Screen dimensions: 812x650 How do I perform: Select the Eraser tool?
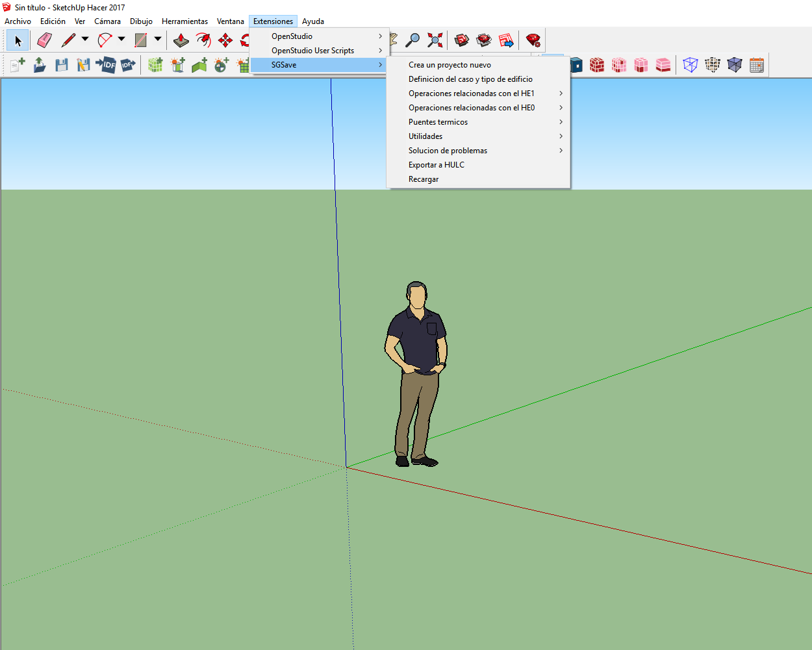(x=44, y=40)
